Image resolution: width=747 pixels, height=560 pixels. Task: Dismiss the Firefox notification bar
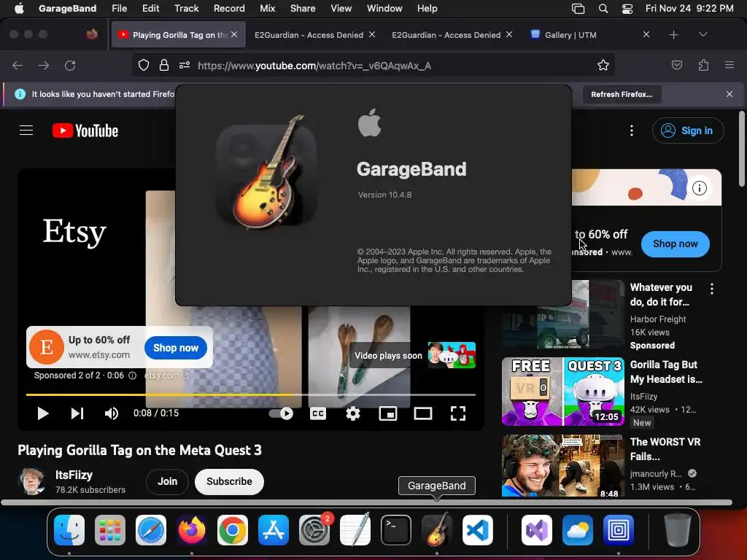729,94
